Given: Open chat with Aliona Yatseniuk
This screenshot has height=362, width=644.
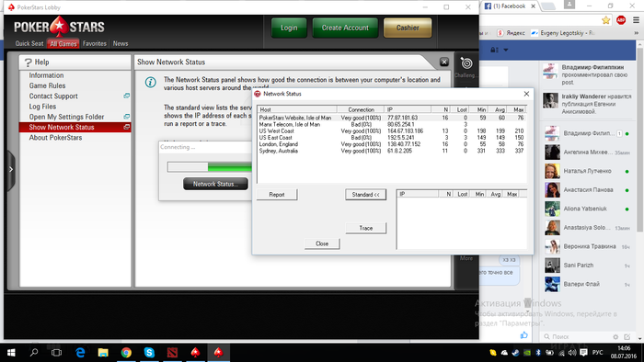Looking at the screenshot, I should tap(588, 209).
